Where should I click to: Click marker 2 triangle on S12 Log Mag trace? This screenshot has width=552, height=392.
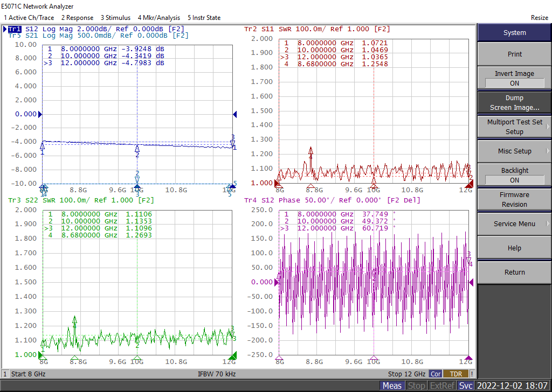[x=137, y=149]
